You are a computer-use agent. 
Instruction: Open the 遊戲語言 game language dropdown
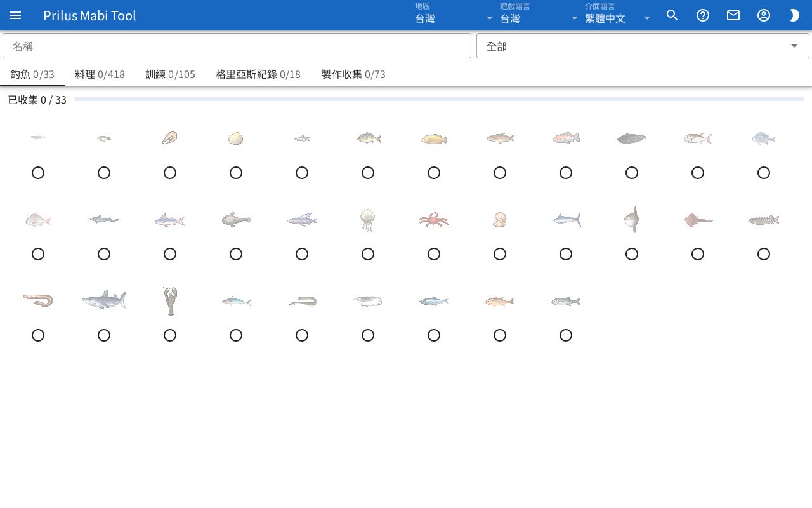click(x=539, y=14)
